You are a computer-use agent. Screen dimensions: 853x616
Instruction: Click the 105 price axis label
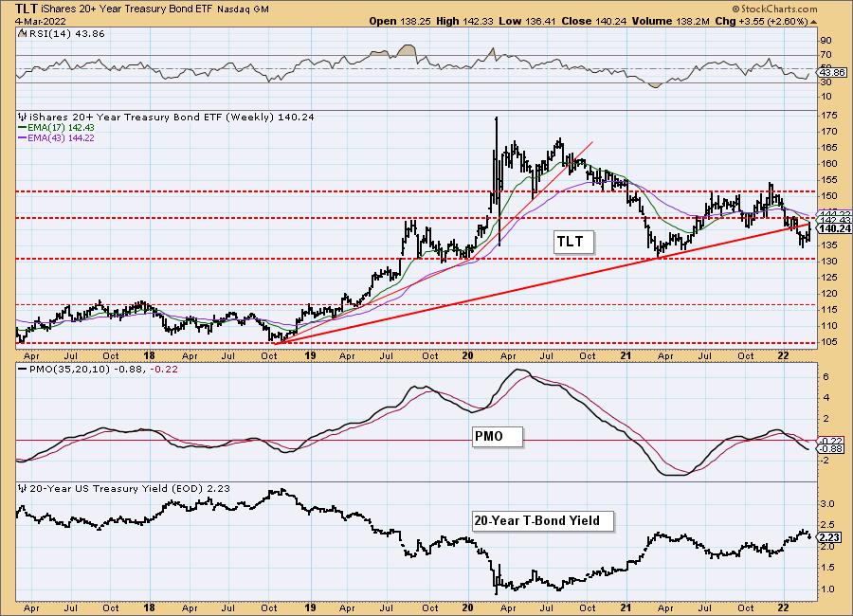pos(829,342)
